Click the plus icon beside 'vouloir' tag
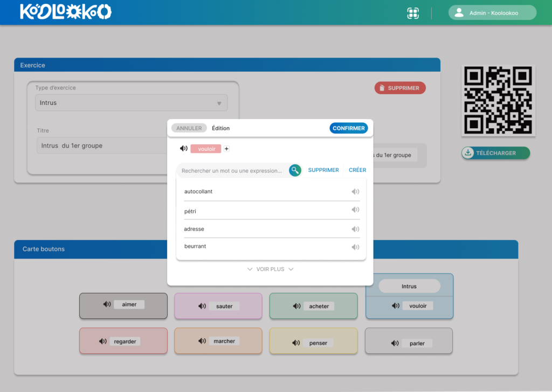Viewport: 552px width, 392px height. click(226, 149)
